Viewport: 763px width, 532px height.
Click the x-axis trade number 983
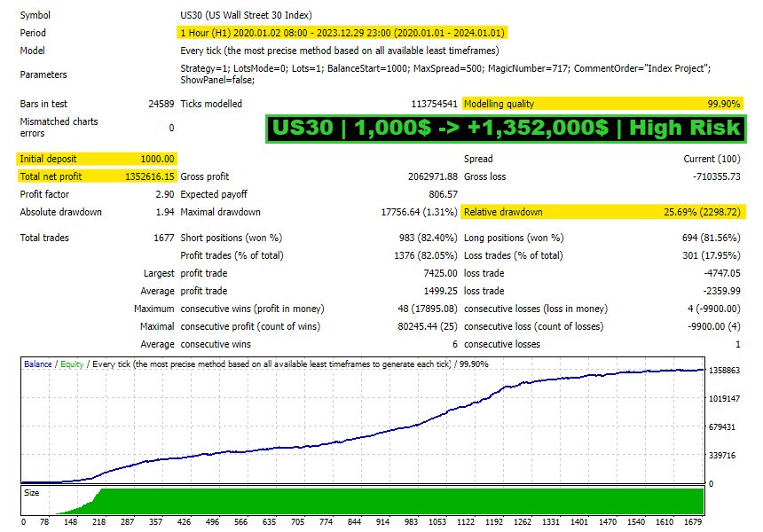click(x=411, y=521)
